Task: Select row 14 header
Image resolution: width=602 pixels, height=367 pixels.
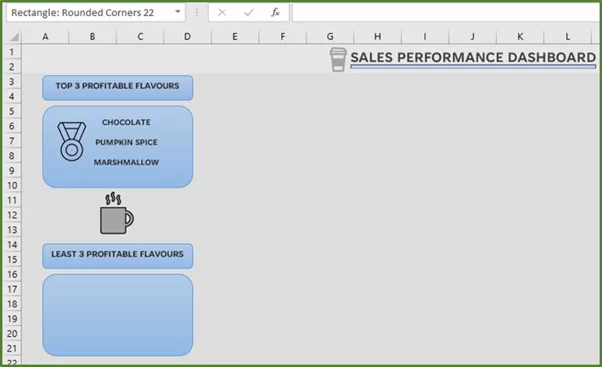Action: (12, 245)
